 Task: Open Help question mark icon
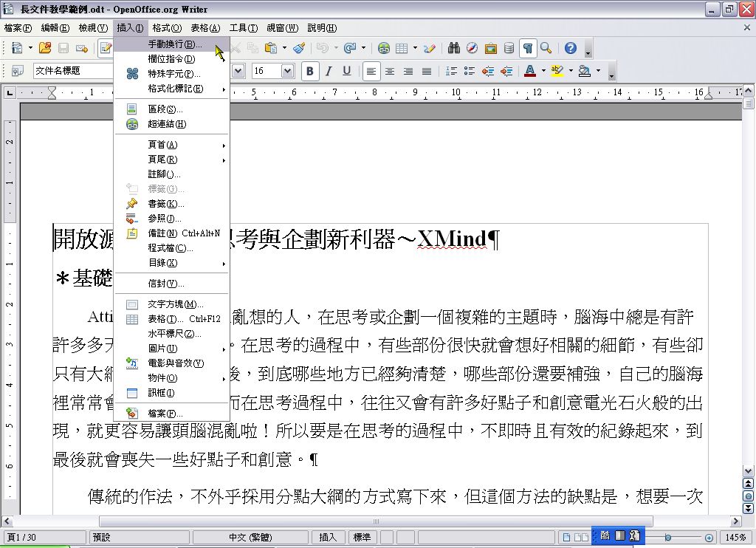coord(571,48)
